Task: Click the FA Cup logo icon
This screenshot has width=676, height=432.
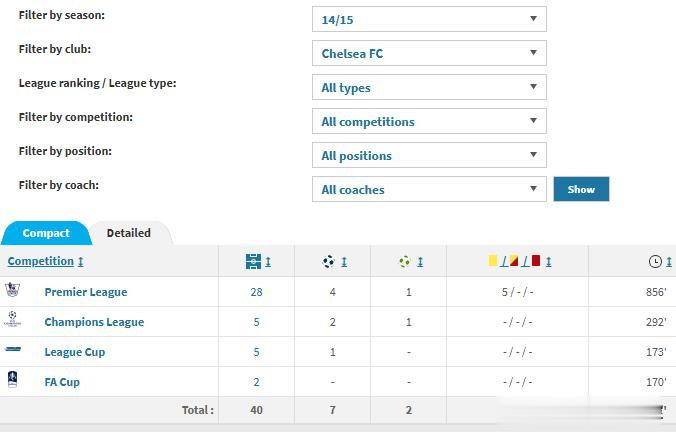Action: pyautogui.click(x=12, y=381)
